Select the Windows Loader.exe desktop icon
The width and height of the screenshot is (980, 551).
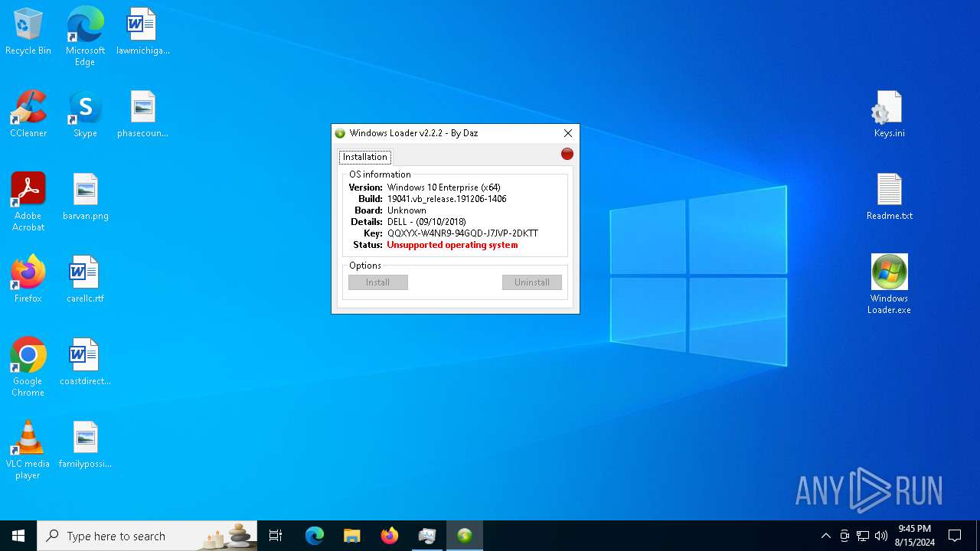point(889,285)
